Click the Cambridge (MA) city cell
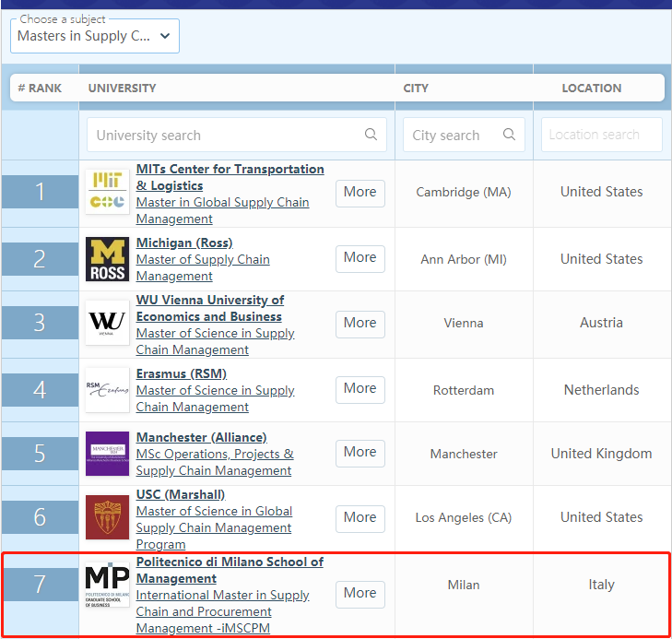Screen dimensions: 672x639 click(x=464, y=192)
